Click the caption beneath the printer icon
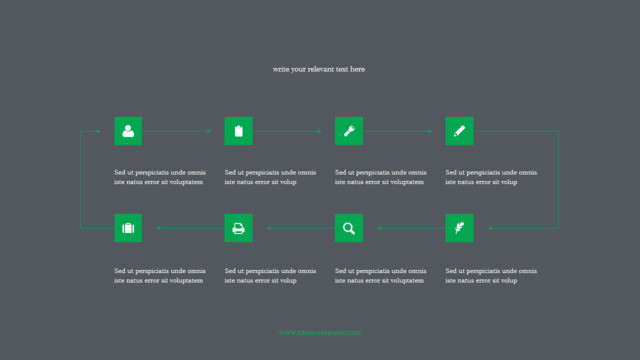Viewport: 640px width, 360px height. tap(270, 276)
